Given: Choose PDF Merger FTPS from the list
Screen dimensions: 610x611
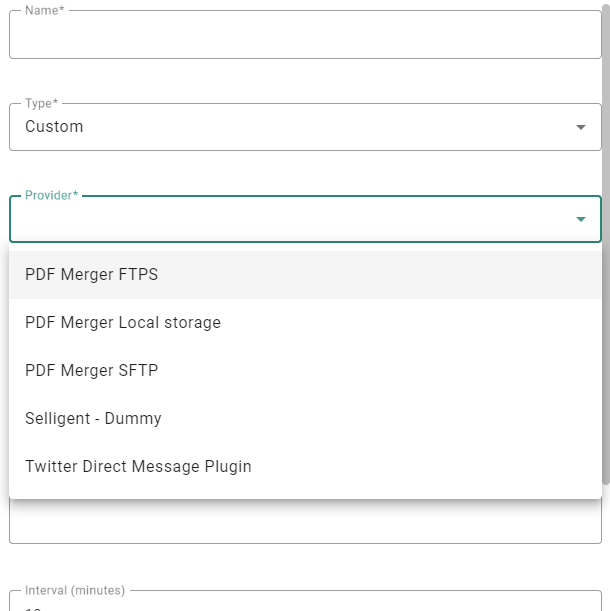Looking at the screenshot, I should [92, 275].
